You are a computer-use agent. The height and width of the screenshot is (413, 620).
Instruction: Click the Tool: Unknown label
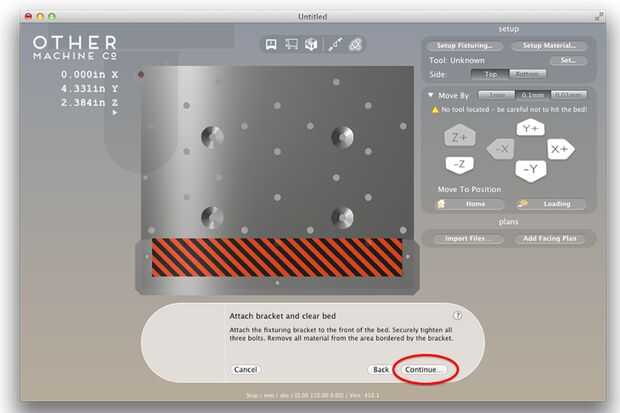click(457, 61)
